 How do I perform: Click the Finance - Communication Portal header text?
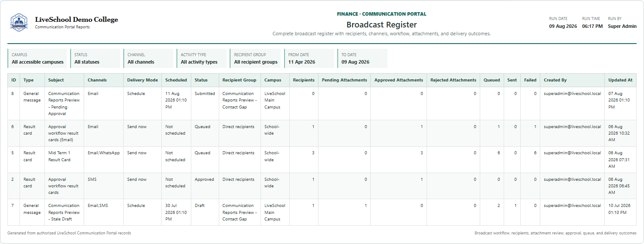[x=382, y=14]
